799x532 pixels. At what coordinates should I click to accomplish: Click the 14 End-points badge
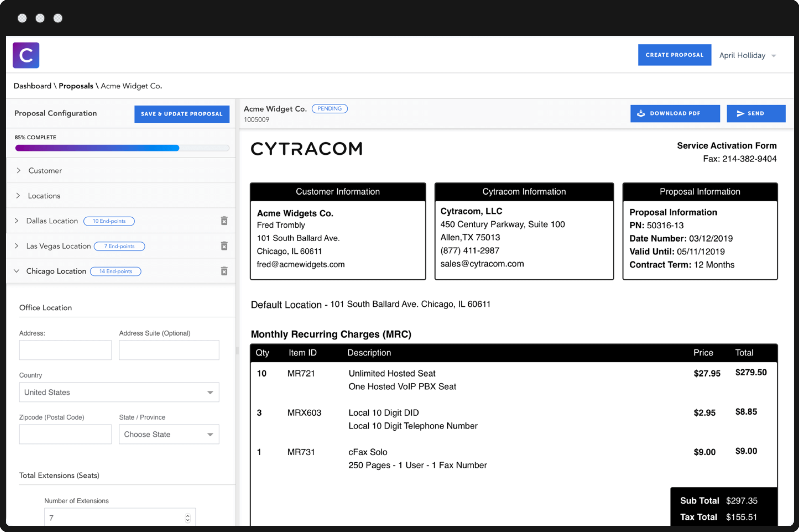[x=116, y=271]
